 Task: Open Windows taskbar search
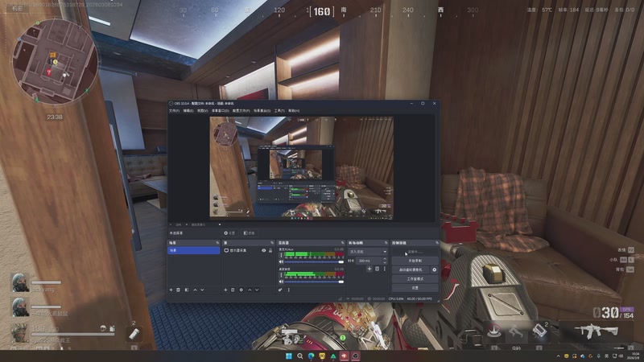(x=300, y=356)
